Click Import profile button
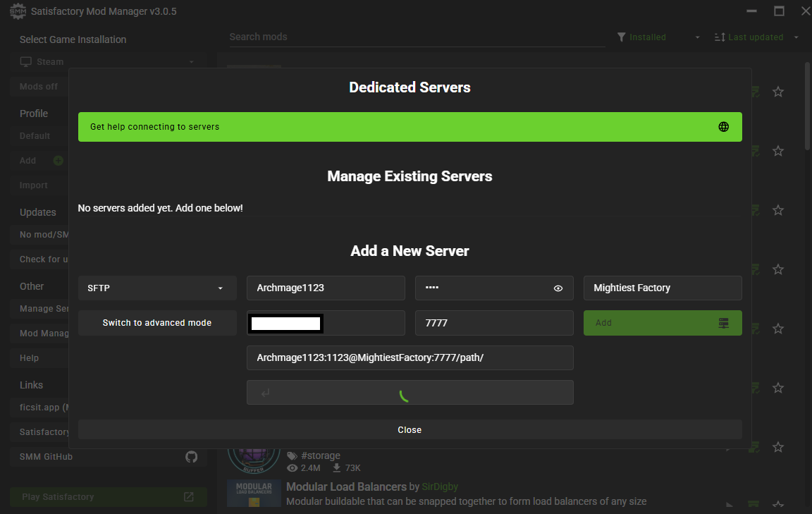 click(39, 185)
